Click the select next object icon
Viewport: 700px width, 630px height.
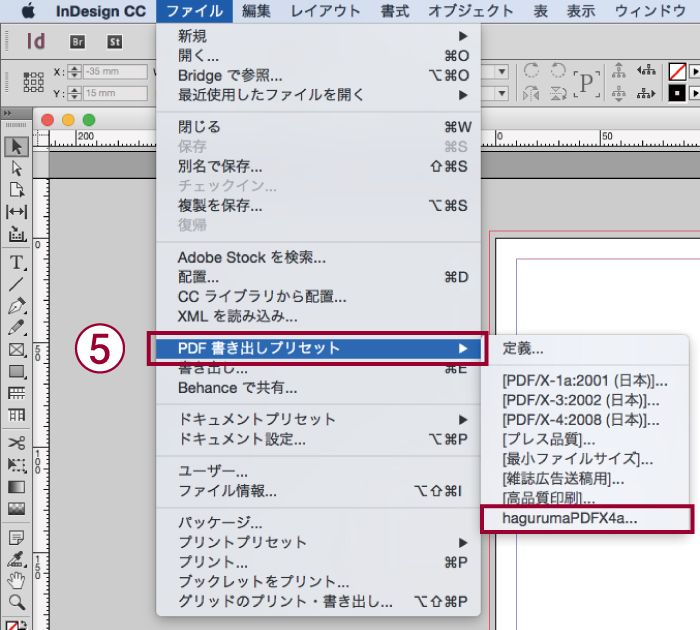pos(646,93)
